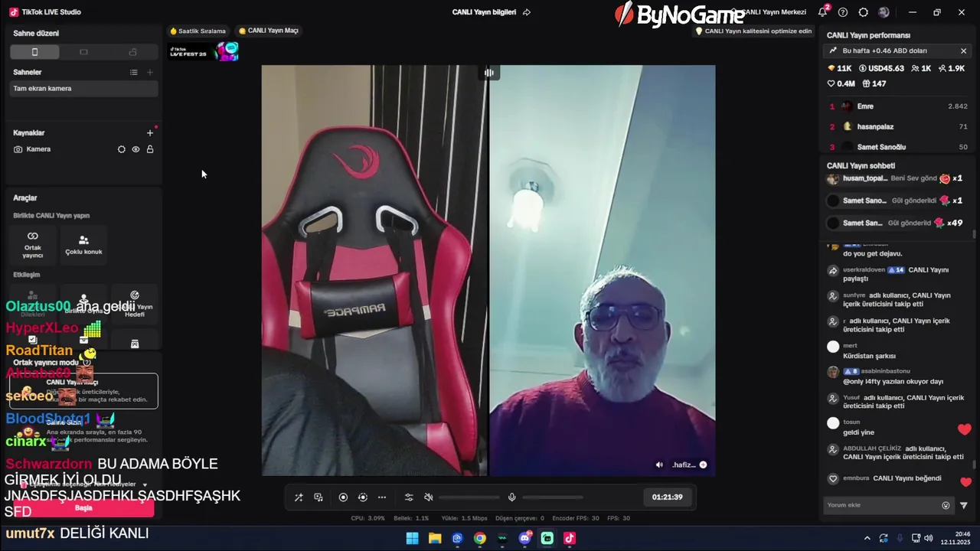Screen dimensions: 980x551
Task: Open Ortak yayıncı co-host tool
Action: pyautogui.click(x=33, y=244)
